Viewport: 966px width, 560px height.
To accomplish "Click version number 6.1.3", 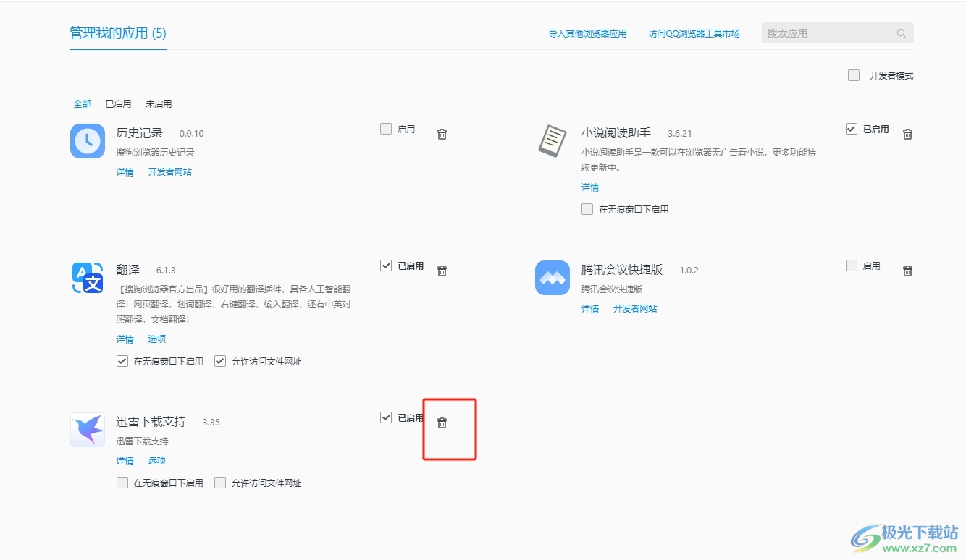I will pyautogui.click(x=166, y=271).
